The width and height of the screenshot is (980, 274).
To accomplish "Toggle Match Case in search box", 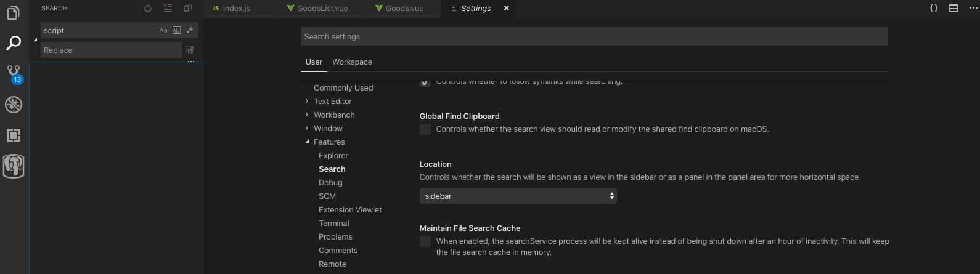I will coord(163,30).
